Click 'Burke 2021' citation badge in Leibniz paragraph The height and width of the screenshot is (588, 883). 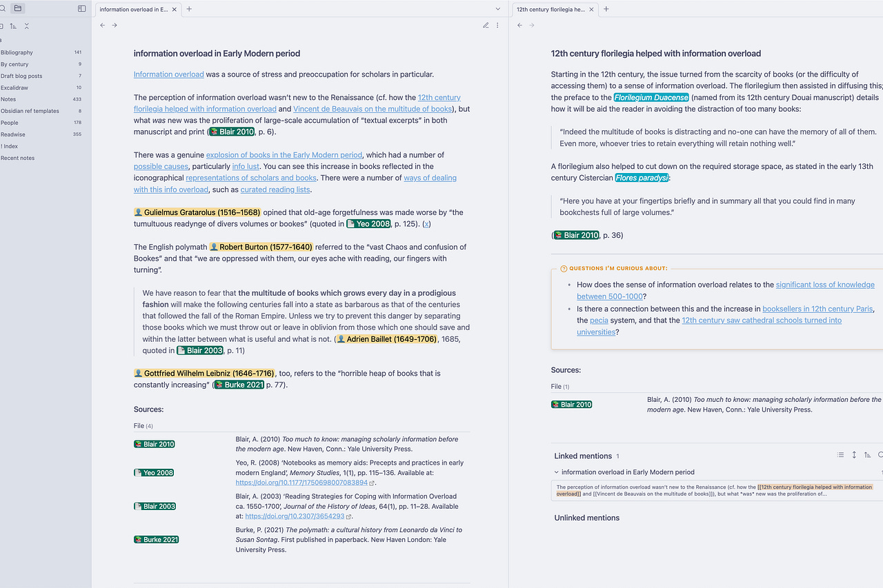[x=239, y=385]
